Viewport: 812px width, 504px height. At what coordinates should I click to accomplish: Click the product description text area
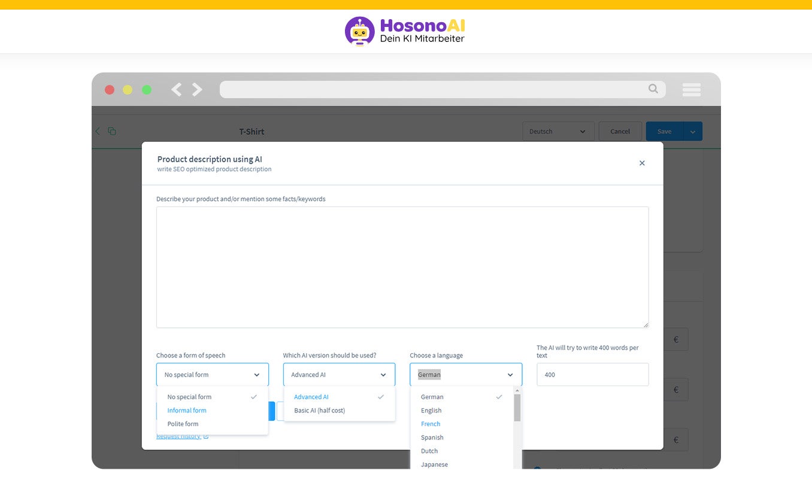click(x=402, y=267)
